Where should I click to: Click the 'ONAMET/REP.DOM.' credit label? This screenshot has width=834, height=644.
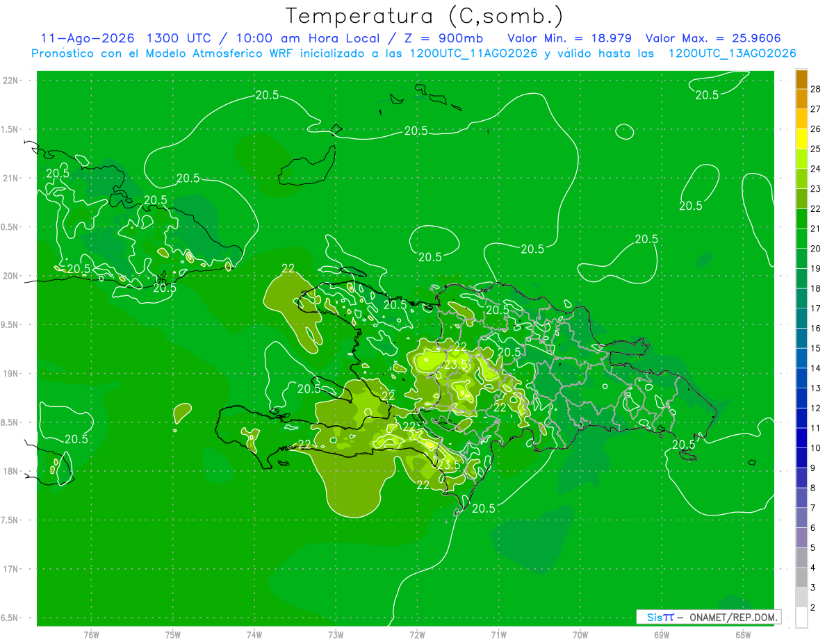click(733, 617)
